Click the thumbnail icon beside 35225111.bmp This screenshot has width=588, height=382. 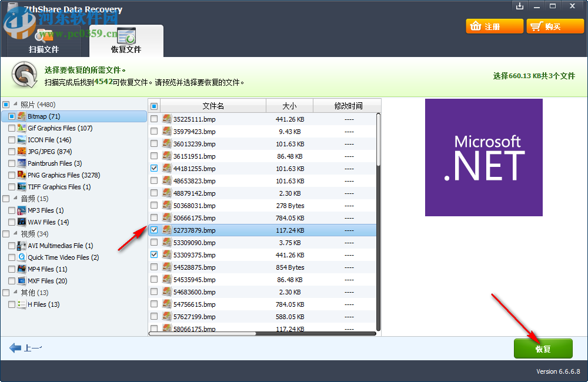click(166, 119)
